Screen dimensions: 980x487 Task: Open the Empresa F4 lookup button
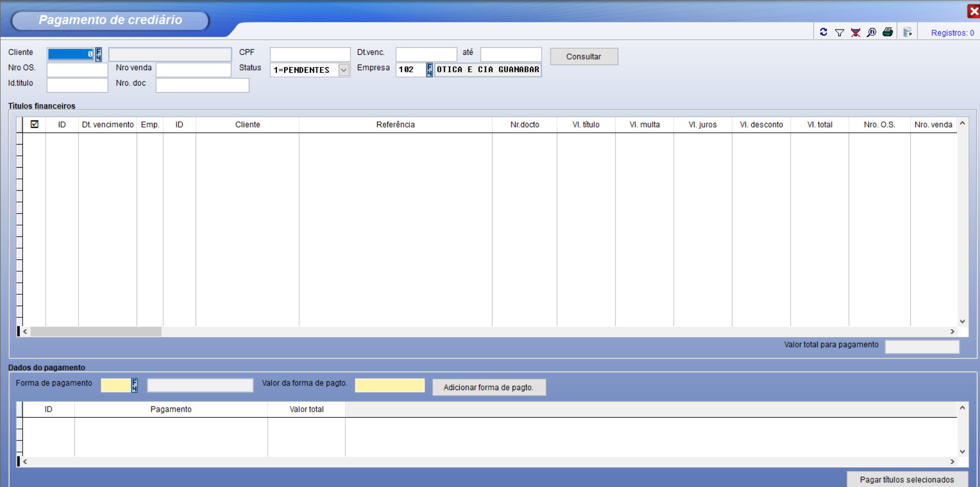[429, 70]
